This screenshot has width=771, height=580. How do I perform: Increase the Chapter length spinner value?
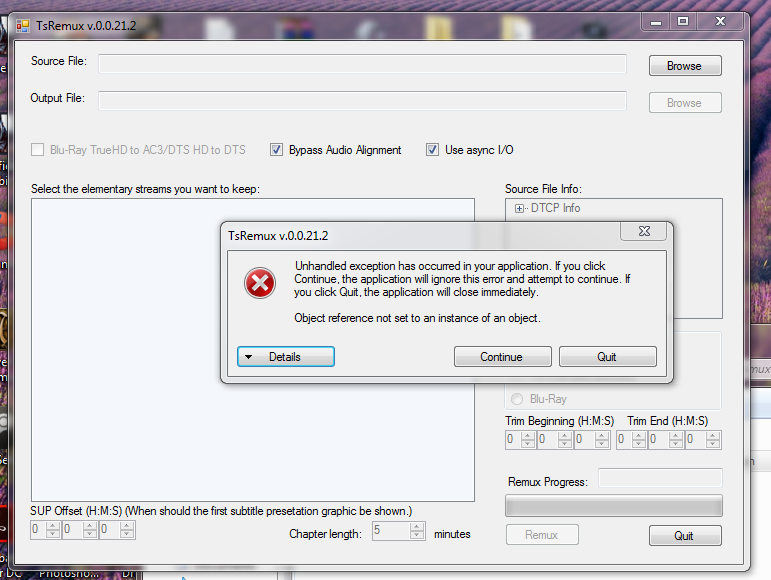click(417, 526)
